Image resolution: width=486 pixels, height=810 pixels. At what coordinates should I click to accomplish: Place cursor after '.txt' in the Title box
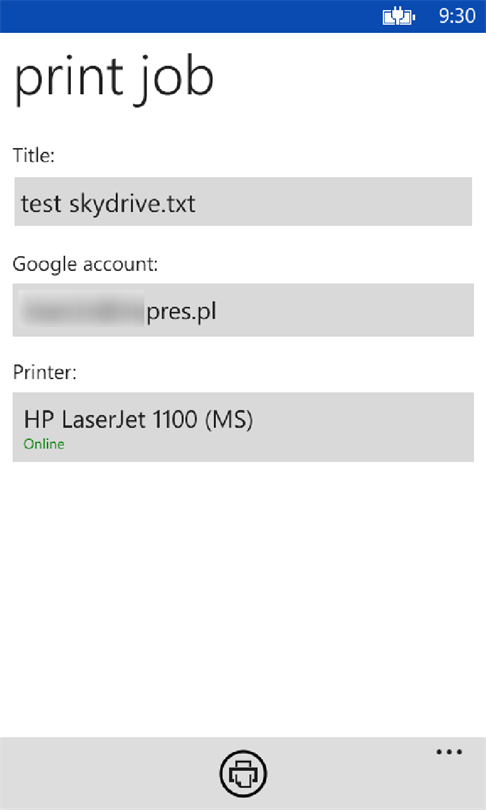tap(198, 204)
